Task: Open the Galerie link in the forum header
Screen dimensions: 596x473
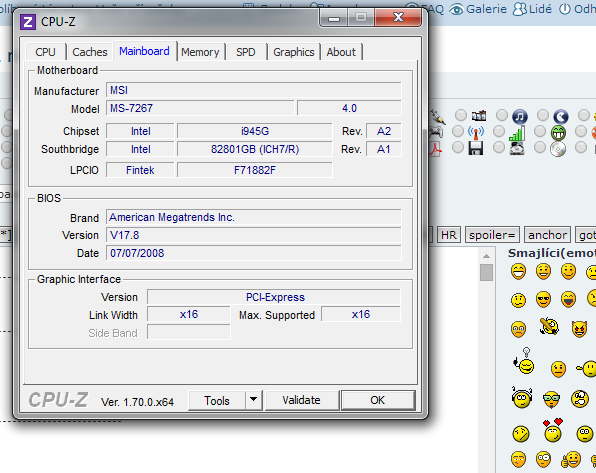Action: 478,9
